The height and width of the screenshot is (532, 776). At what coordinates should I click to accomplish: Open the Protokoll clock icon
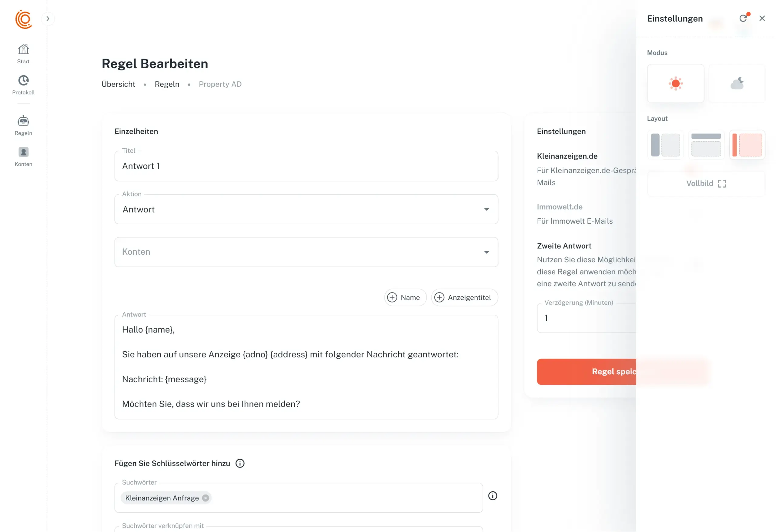23,81
